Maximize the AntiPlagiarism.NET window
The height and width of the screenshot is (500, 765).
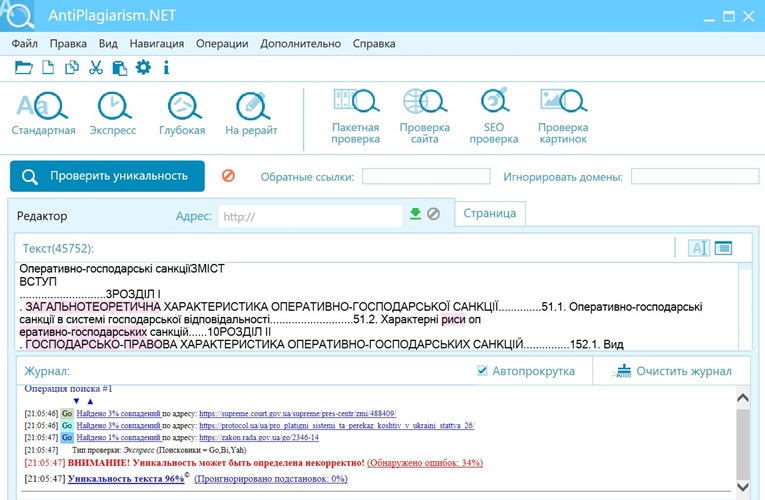[728, 16]
